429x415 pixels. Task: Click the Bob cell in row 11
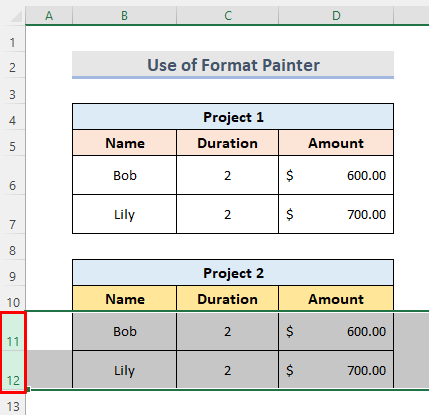tap(125, 331)
